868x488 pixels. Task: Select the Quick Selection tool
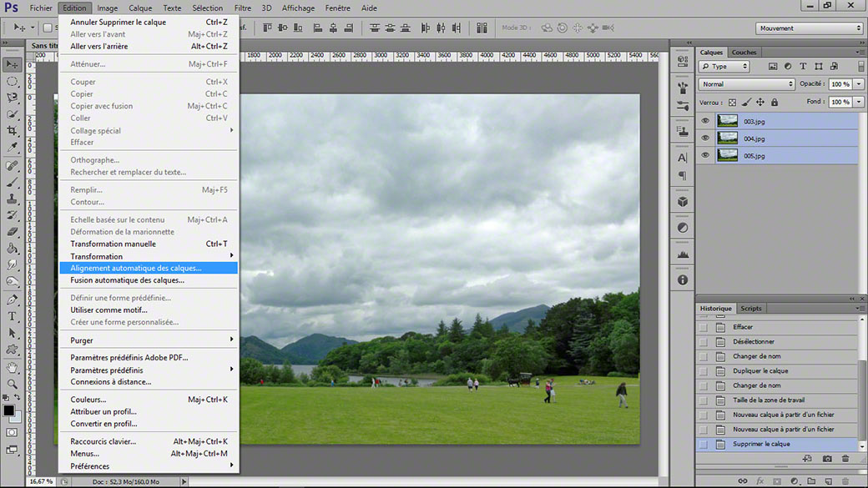[x=12, y=114]
